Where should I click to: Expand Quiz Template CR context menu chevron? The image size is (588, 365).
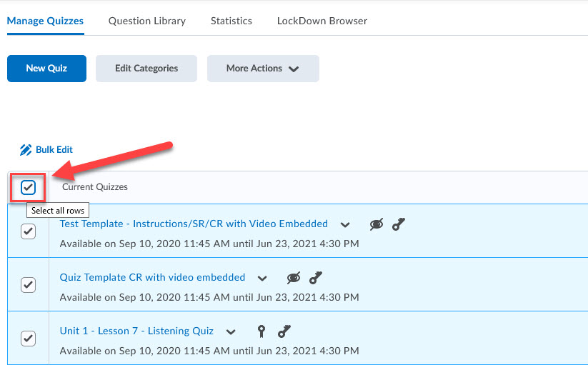click(x=262, y=279)
